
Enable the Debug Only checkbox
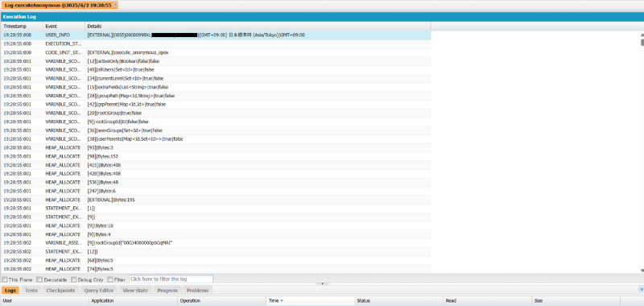pyautogui.click(x=74, y=279)
